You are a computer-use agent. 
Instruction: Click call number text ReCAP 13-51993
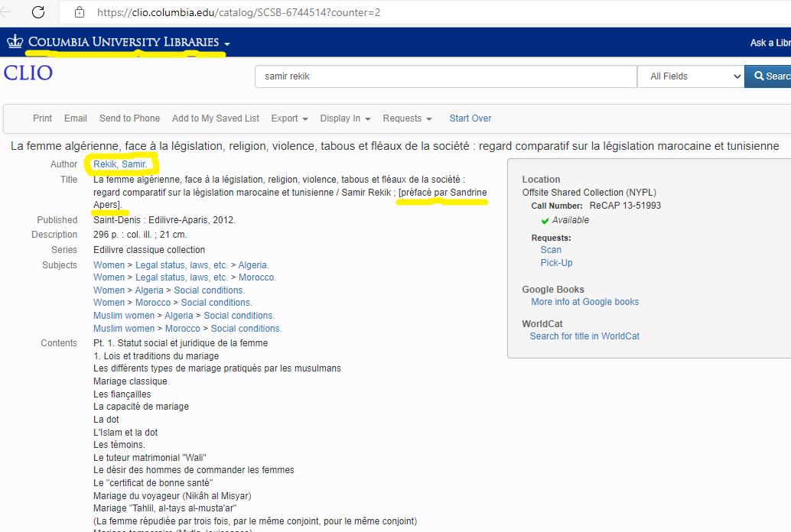coord(625,206)
